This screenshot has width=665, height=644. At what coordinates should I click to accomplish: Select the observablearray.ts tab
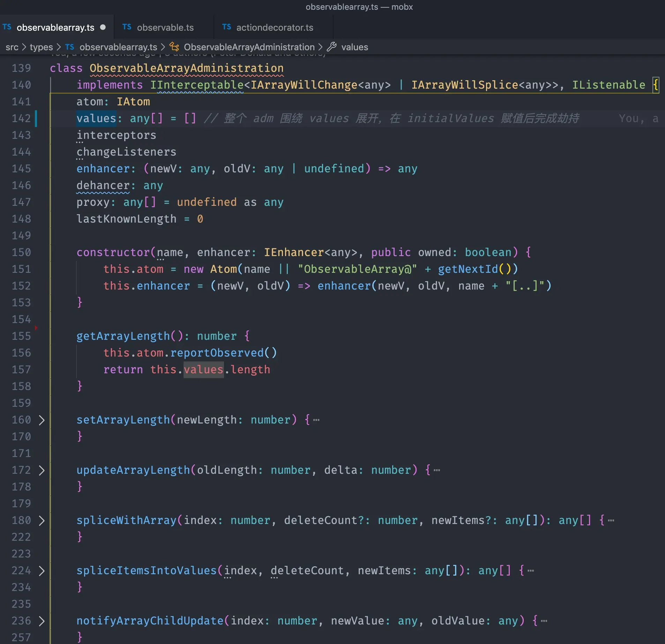tap(55, 28)
